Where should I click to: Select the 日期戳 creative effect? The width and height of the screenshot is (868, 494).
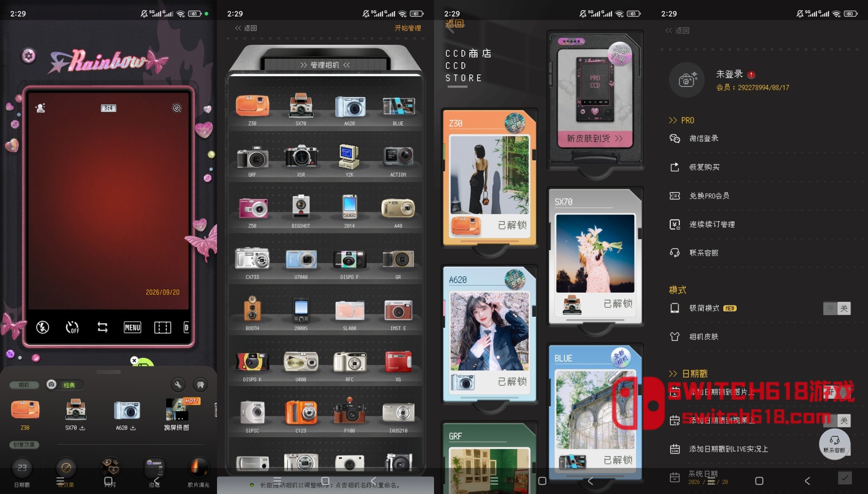(x=22, y=472)
